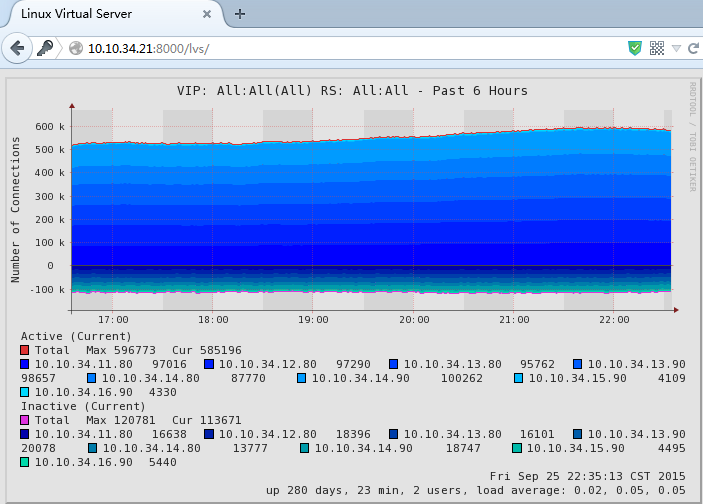Click the 'Active (Current)' legend heading
Viewport: 703px width, 504px height.
(76, 336)
